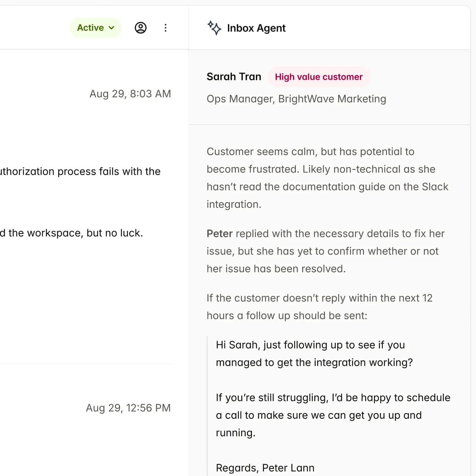
Task: Click the 'her issue has been resolved' line
Action: [x=276, y=269]
